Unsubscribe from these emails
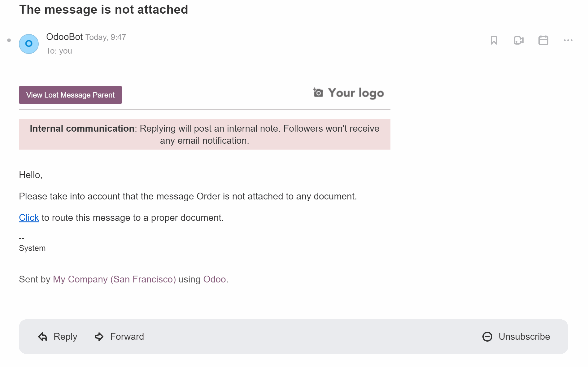The image size is (588, 367). [516, 337]
